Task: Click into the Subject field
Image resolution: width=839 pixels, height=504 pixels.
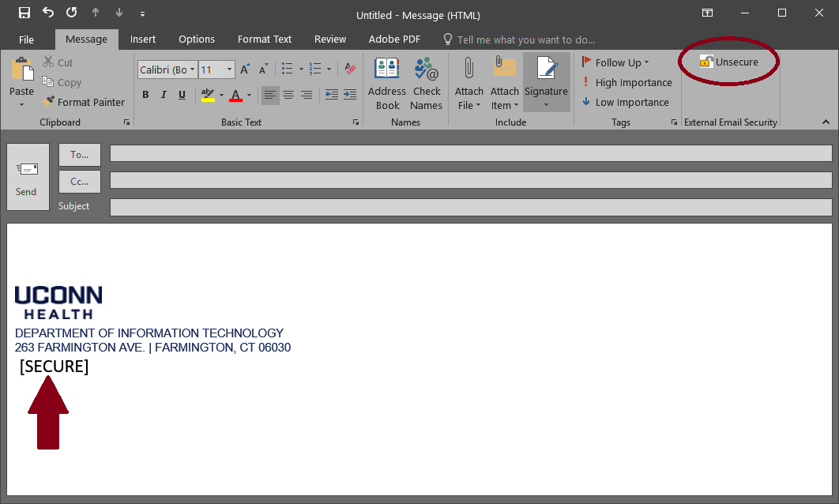Action: coord(470,207)
